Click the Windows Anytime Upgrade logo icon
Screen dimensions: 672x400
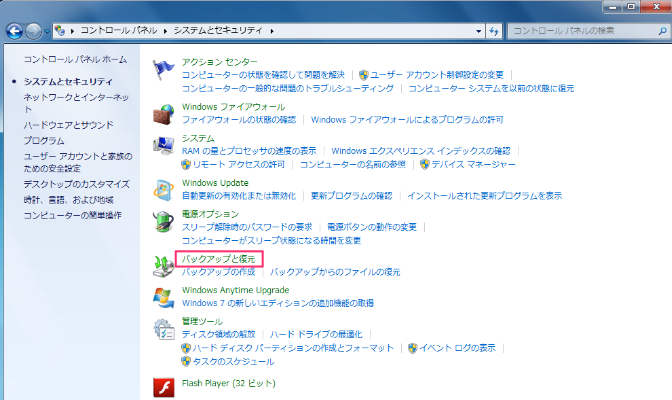point(164,298)
